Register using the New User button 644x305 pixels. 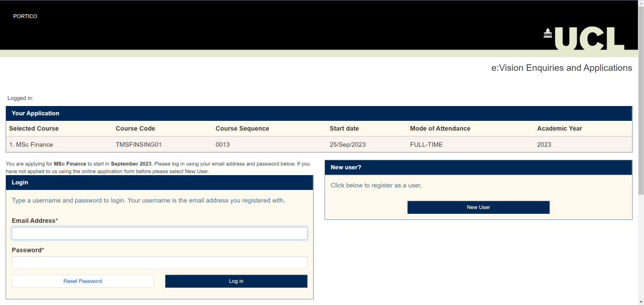tap(478, 207)
